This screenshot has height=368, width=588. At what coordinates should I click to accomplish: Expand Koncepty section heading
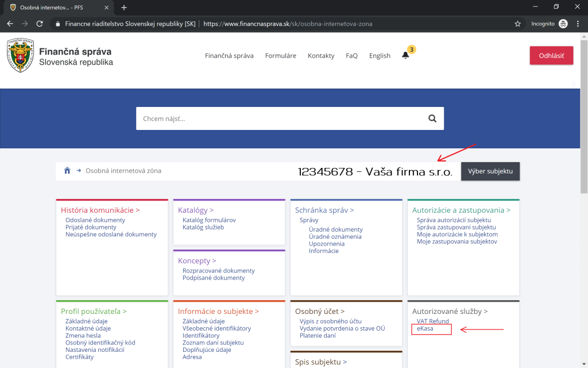pos(197,260)
